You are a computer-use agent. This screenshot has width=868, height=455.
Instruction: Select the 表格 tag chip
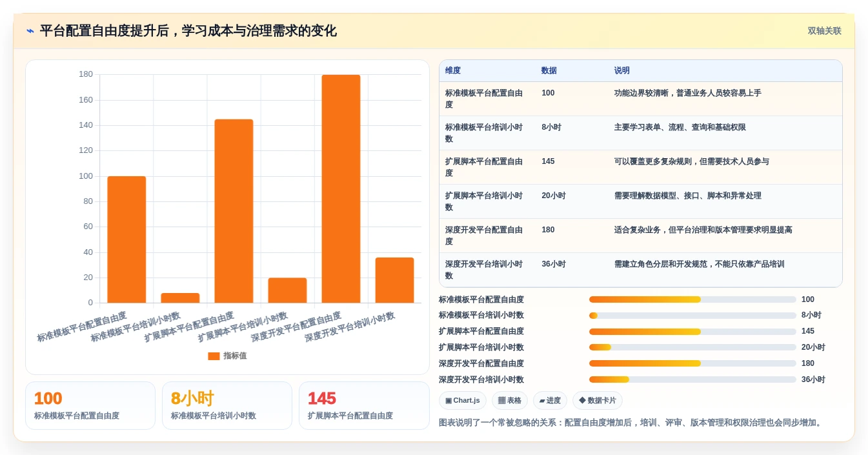(x=510, y=400)
